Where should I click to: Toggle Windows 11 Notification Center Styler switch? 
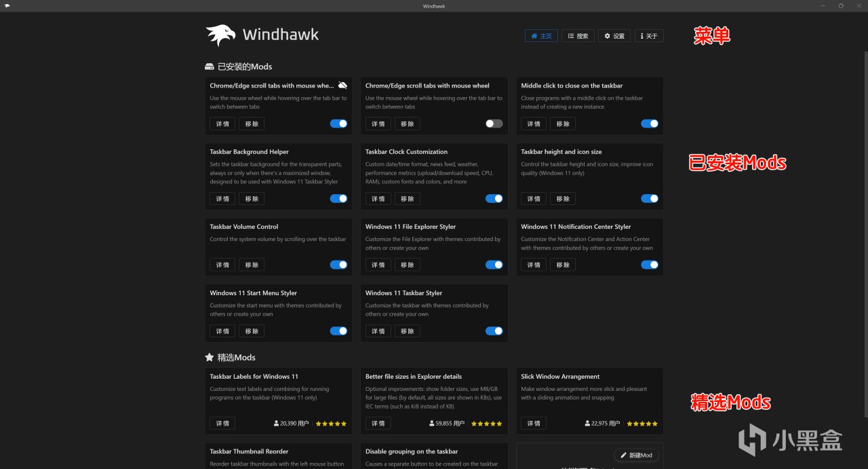click(650, 265)
